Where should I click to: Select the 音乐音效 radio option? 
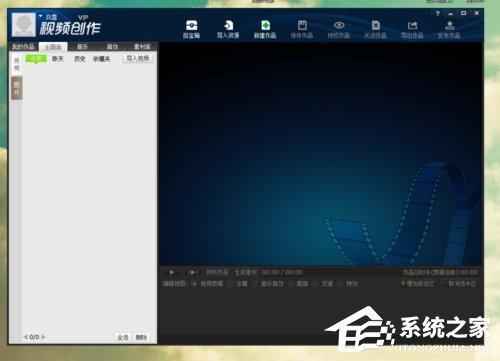269,284
